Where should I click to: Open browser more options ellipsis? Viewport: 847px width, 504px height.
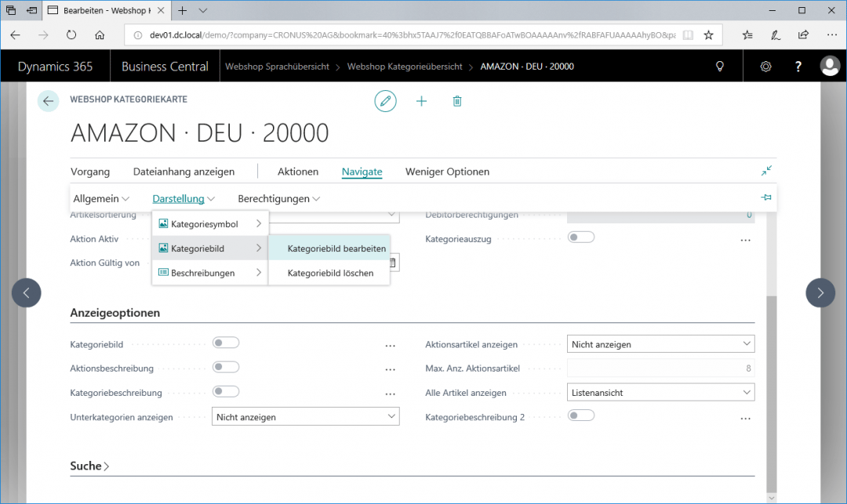[x=832, y=35]
